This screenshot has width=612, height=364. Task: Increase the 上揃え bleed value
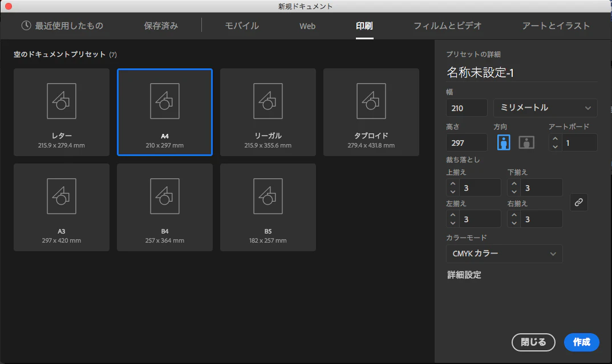[453, 183]
